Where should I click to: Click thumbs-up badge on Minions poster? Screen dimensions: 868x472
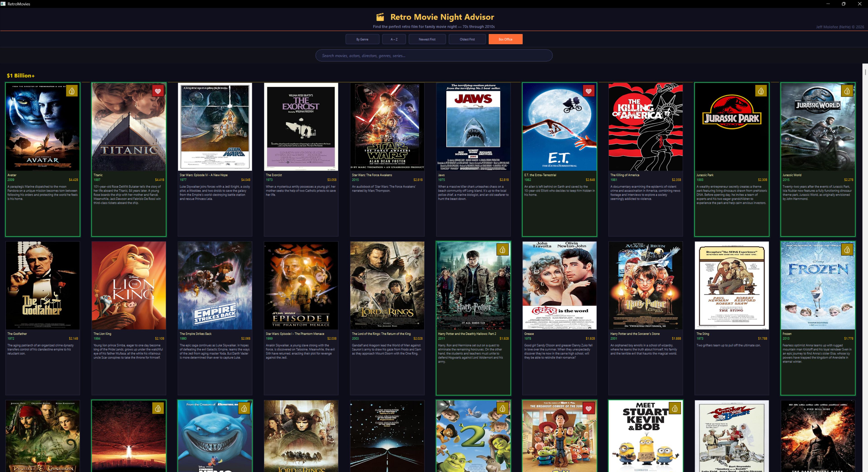[x=675, y=408]
